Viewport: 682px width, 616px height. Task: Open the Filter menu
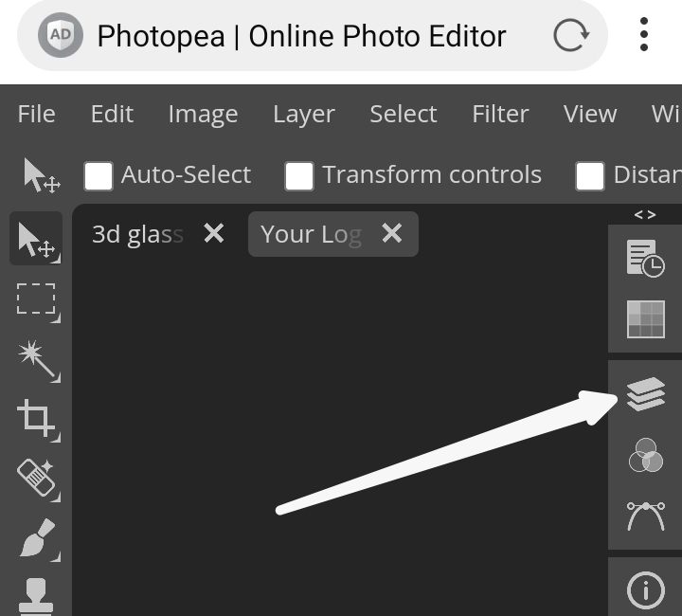pos(500,115)
